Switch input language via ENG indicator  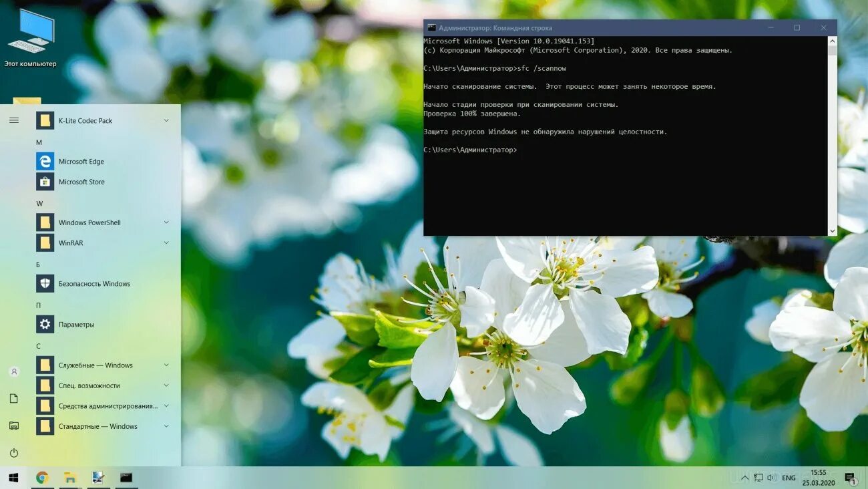point(788,477)
